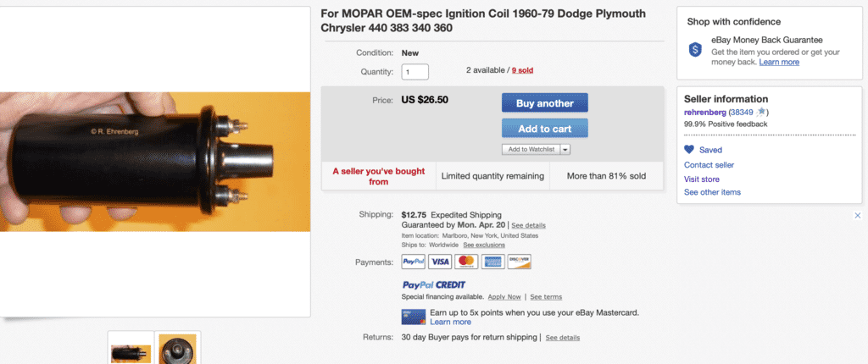Open the Add to Watchlist dropdown arrow
The image size is (868, 364).
coord(565,149)
